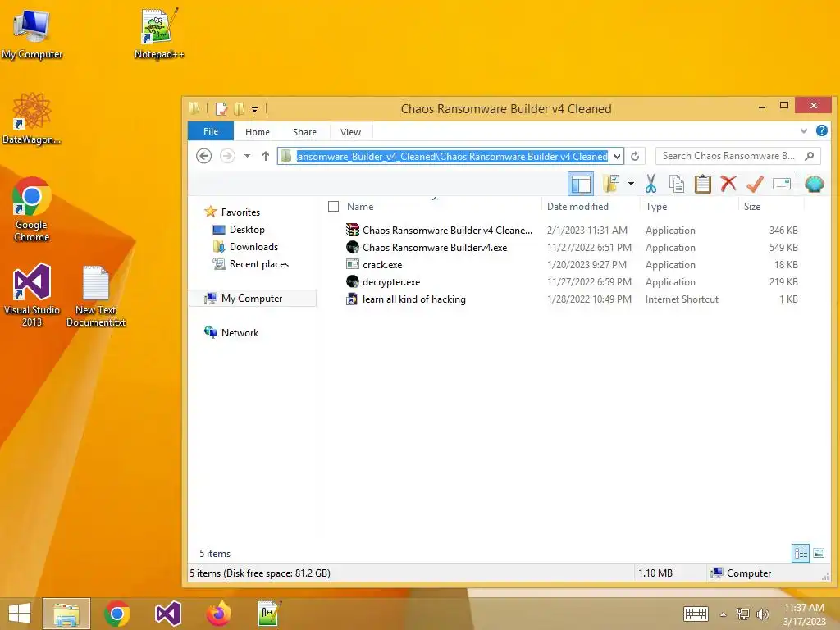Click Firefox icon in the taskbar

[218, 614]
